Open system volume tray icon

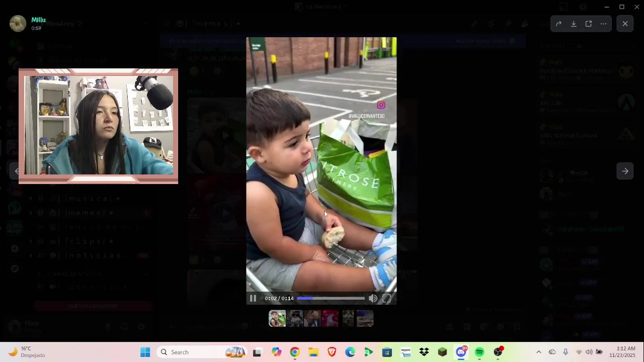(589, 352)
